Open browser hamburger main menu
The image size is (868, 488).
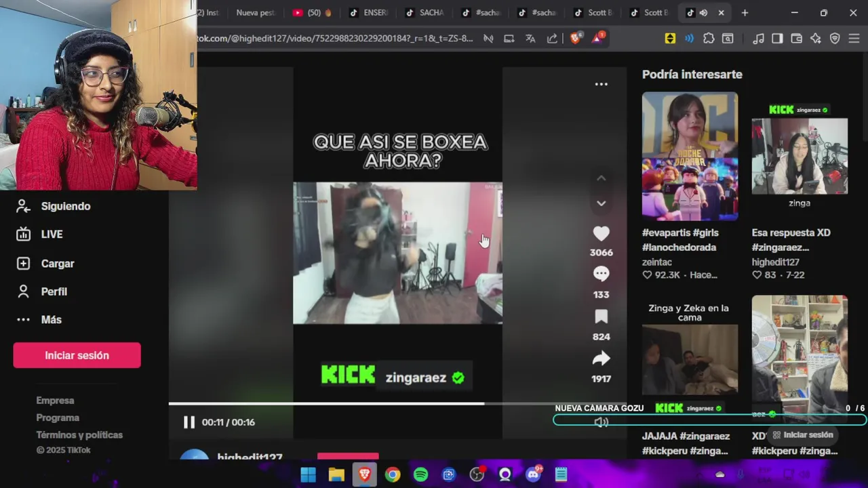854,39
